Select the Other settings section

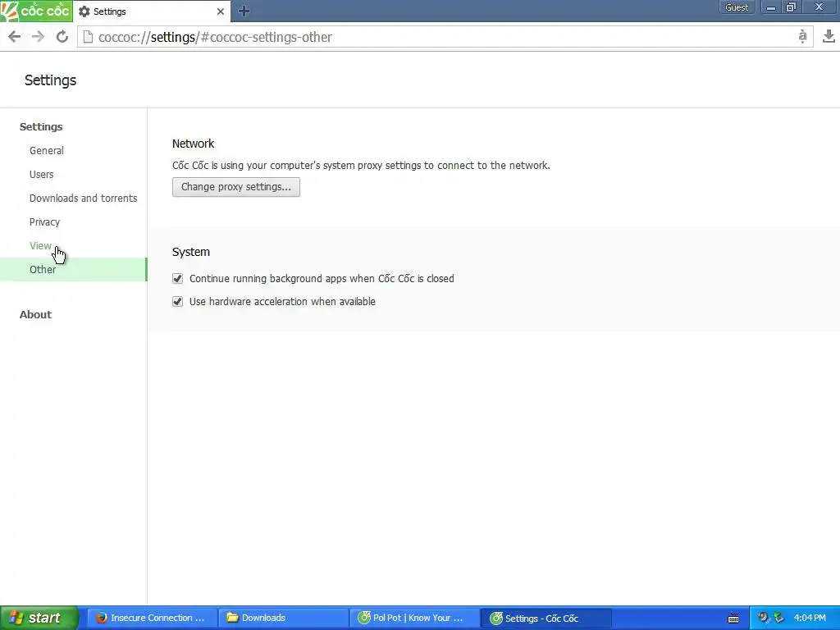pos(73,269)
